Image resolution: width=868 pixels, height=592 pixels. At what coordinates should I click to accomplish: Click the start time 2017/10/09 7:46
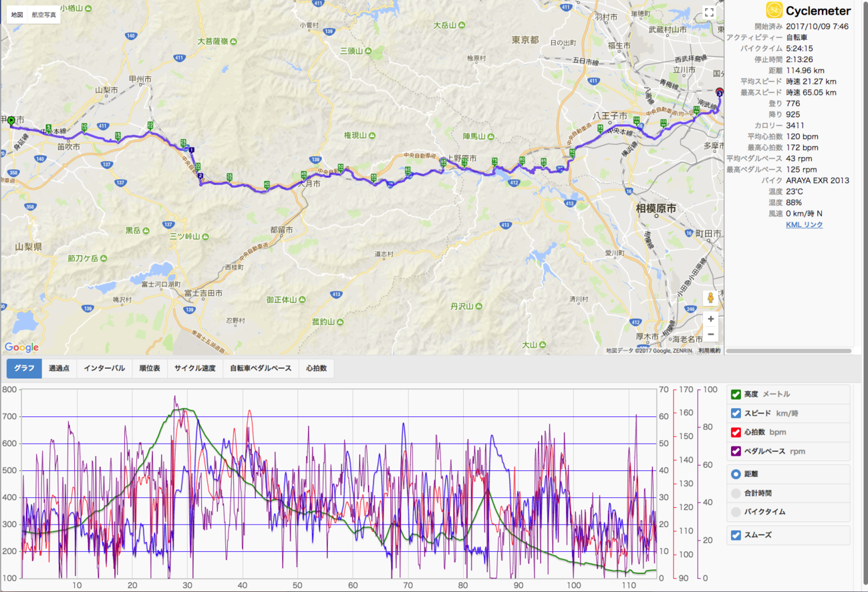[817, 27]
